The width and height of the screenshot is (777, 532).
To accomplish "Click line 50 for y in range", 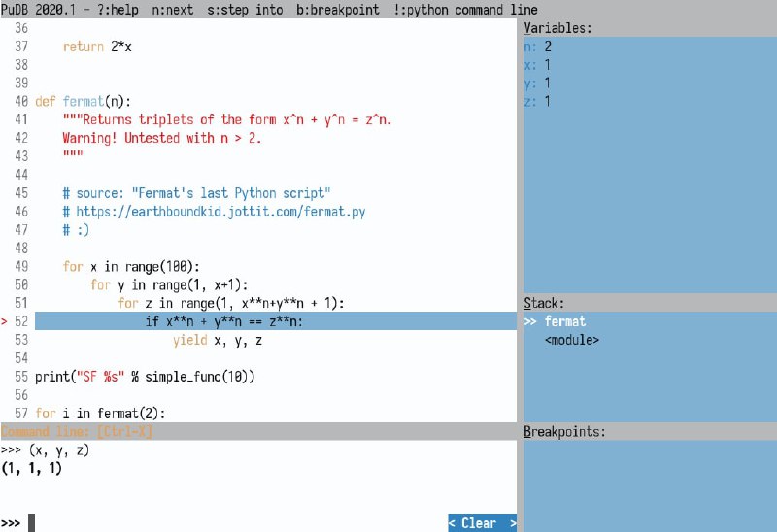I will 169,284.
